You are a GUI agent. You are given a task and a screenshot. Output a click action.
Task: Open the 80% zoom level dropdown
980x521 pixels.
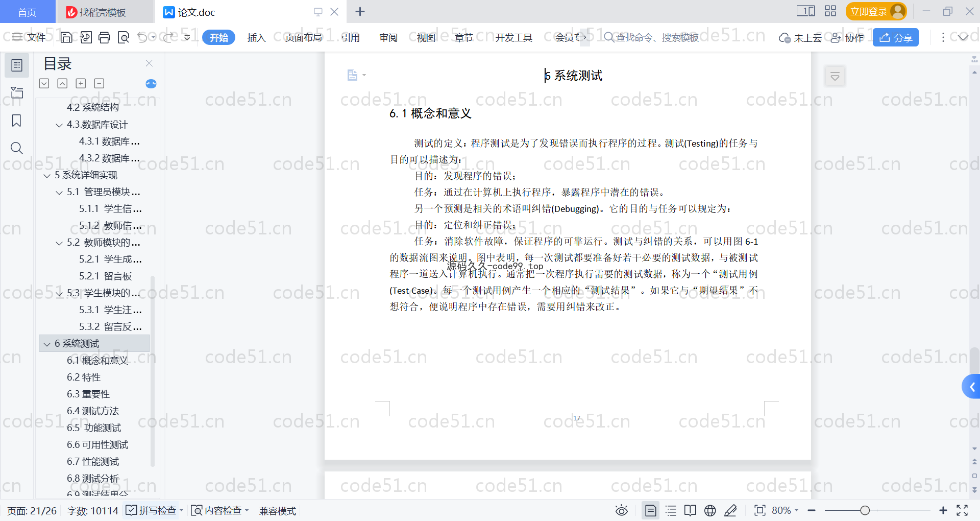pos(785,510)
